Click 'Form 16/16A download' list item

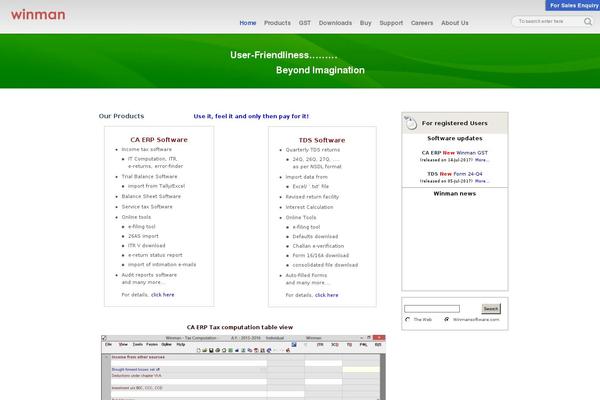point(321,255)
